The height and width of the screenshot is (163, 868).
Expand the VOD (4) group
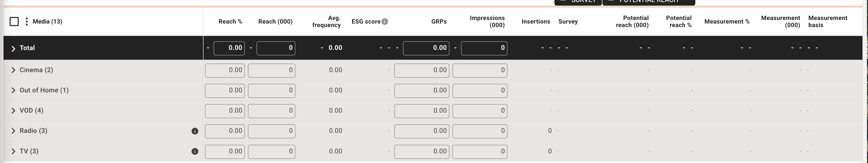click(13, 111)
